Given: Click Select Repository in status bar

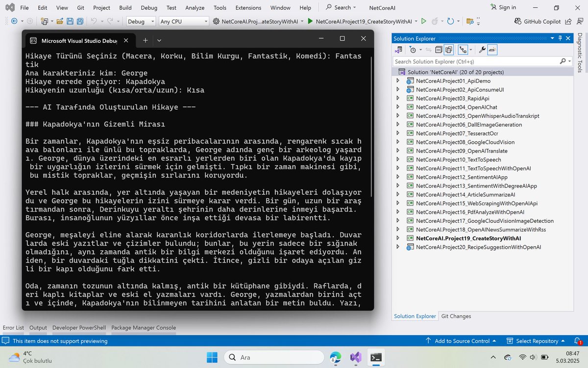Looking at the screenshot, I should [536, 341].
